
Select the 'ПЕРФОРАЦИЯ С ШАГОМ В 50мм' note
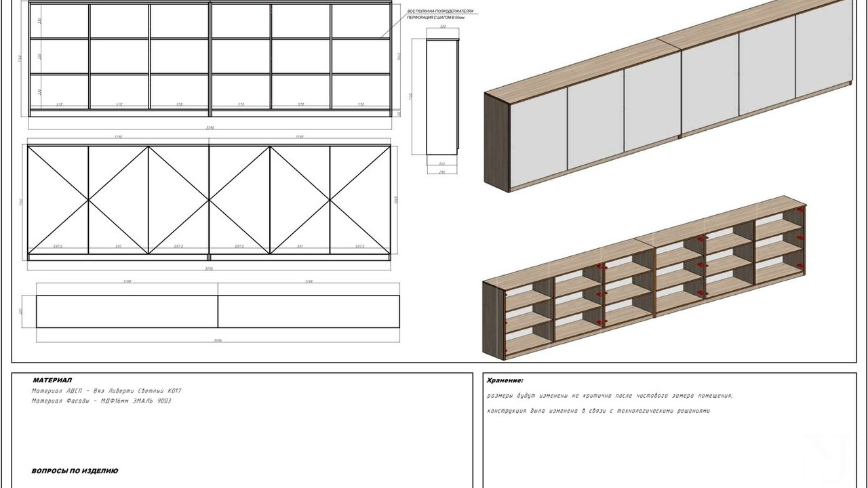(437, 18)
